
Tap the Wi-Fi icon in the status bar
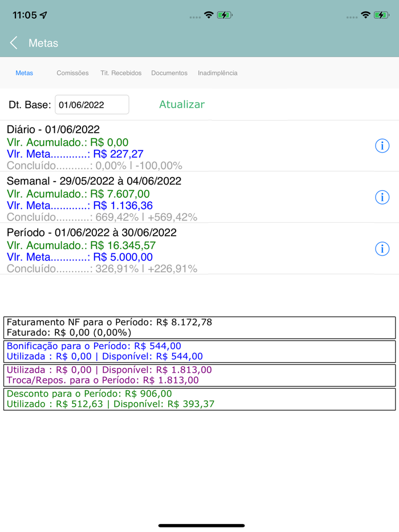210,15
